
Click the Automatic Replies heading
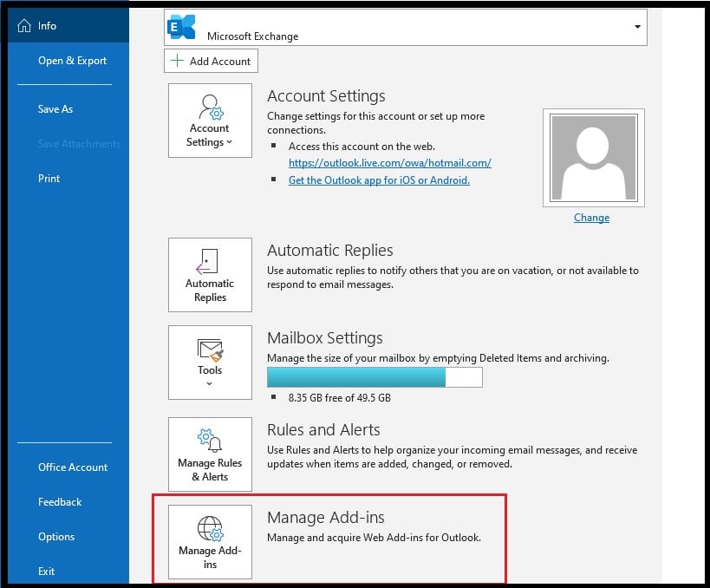coord(330,251)
